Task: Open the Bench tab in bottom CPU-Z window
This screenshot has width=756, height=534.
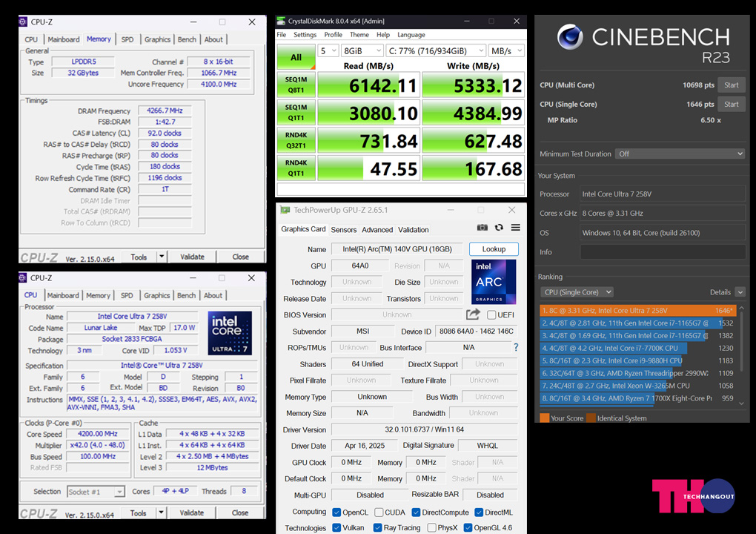Action: (186, 295)
